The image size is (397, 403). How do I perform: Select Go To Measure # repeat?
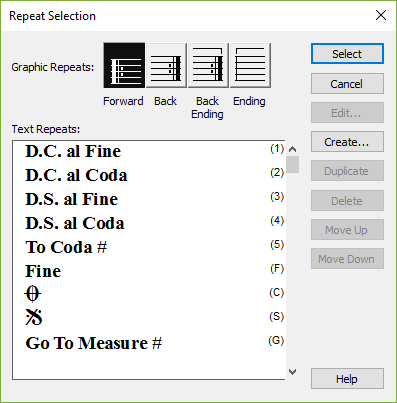(149, 343)
